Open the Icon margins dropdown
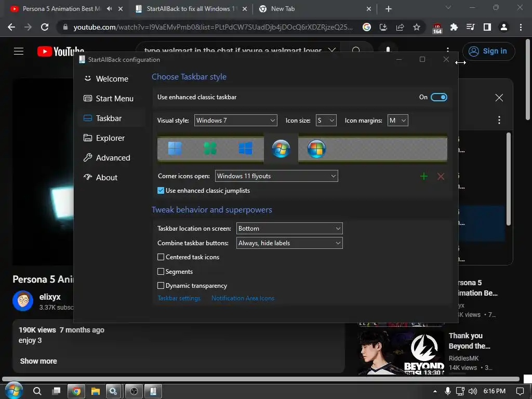 click(397, 121)
